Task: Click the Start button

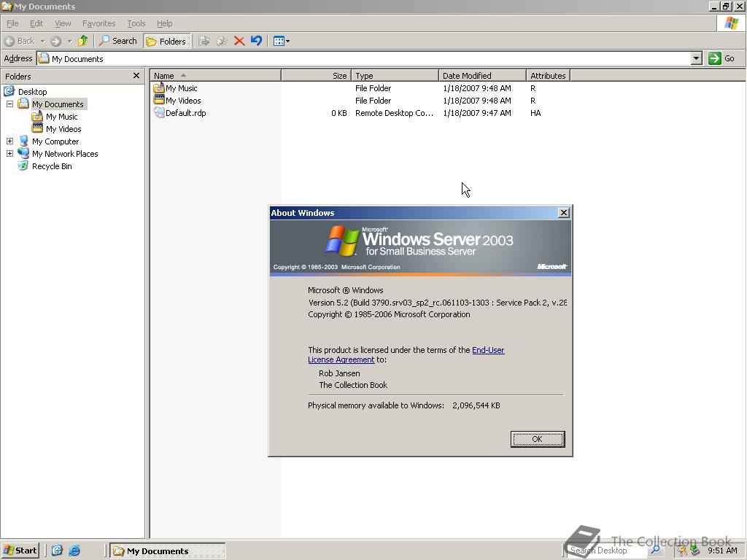Action: pyautogui.click(x=20, y=551)
